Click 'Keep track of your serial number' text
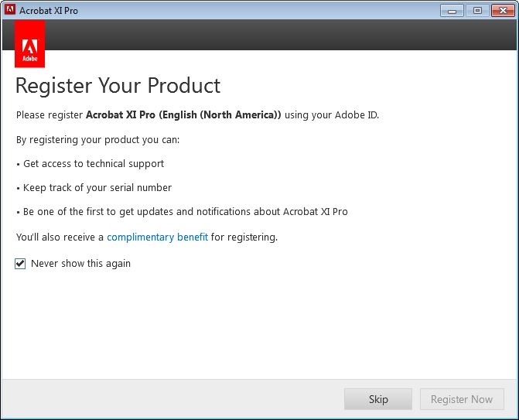This screenshot has width=519, height=420. tap(97, 188)
